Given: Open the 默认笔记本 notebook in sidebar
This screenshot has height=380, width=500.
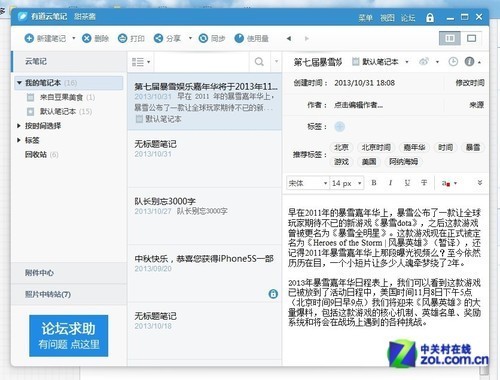Looking at the screenshot, I should click(59, 111).
